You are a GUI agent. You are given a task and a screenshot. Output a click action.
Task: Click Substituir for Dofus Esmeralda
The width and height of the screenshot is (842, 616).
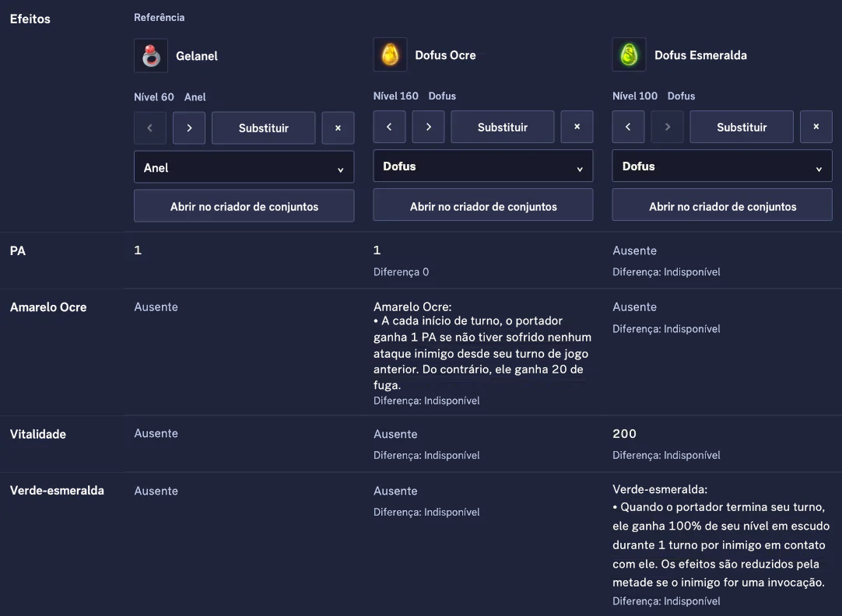(x=742, y=127)
